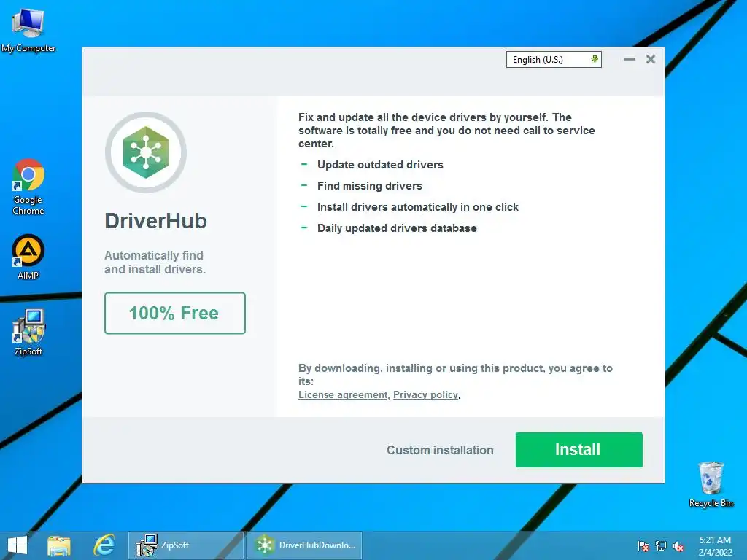Click the DriverHub hexagon logo
This screenshot has width=747, height=560.
click(x=146, y=152)
